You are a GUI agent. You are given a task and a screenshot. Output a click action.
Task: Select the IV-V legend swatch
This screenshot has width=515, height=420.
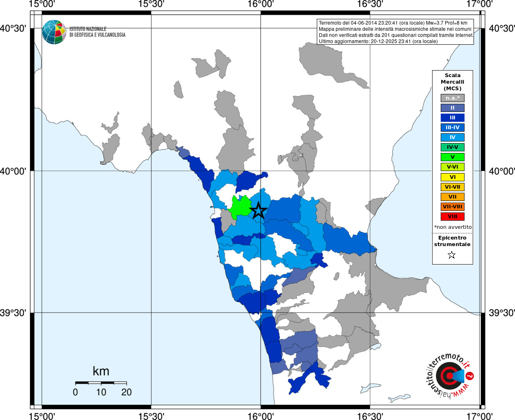click(453, 147)
